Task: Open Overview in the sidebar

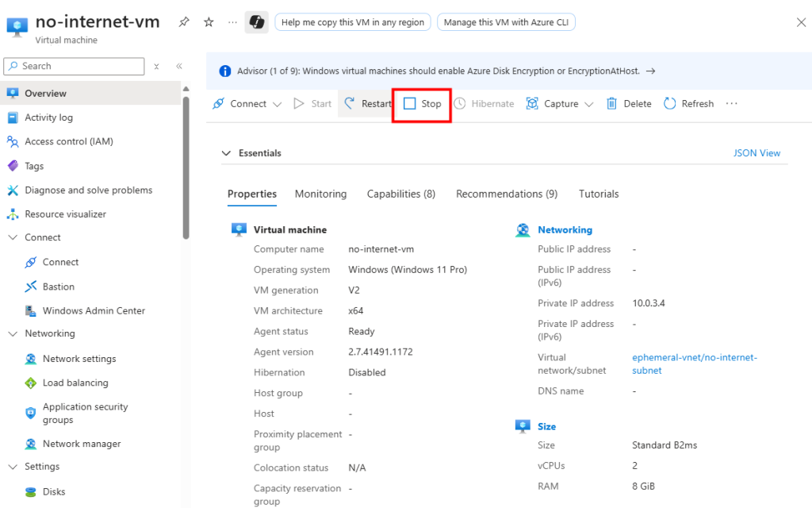Action: tap(90, 94)
